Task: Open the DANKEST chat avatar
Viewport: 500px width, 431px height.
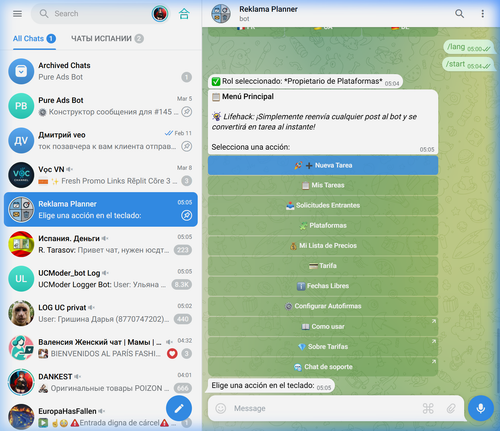Action: (x=21, y=382)
